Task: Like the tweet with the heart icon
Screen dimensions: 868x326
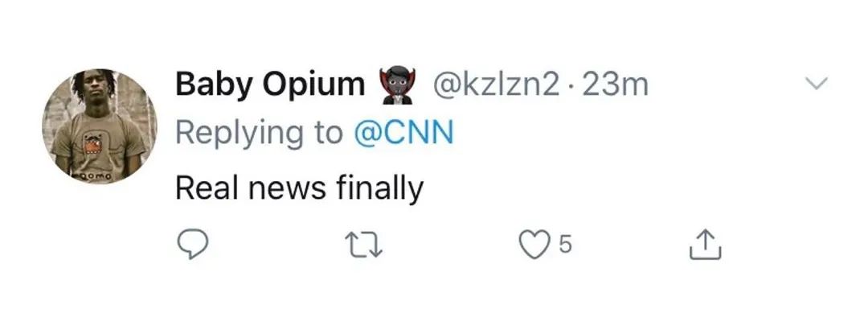Action: click(x=534, y=245)
